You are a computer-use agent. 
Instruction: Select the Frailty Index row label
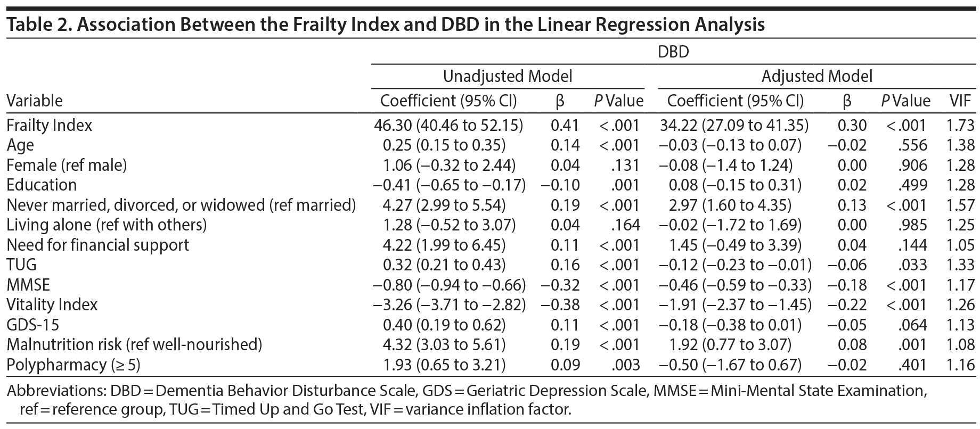click(49, 125)
